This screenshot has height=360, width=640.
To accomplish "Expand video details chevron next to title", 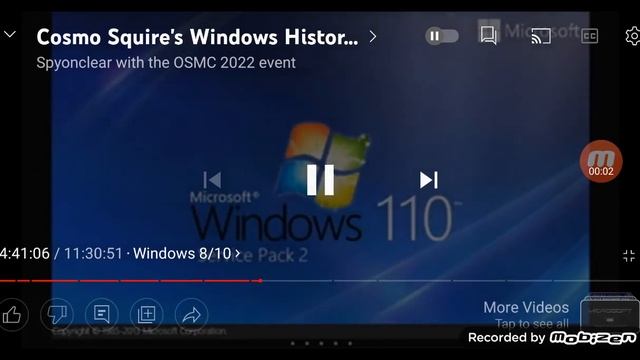I will tap(372, 37).
